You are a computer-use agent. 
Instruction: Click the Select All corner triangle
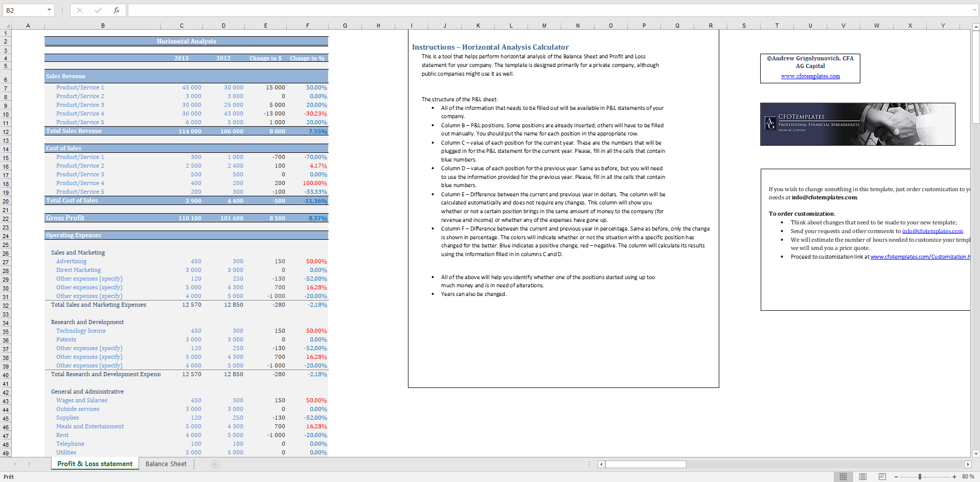click(7, 26)
